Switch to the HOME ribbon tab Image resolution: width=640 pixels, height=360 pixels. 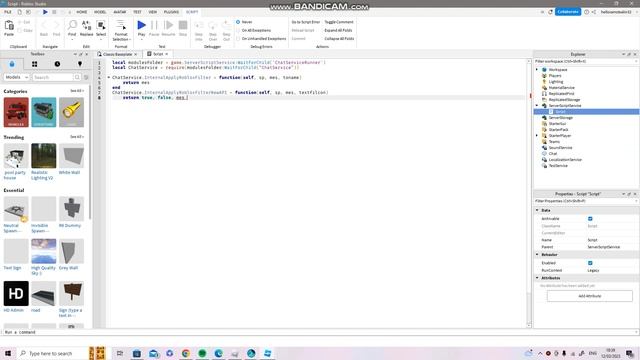click(x=82, y=12)
